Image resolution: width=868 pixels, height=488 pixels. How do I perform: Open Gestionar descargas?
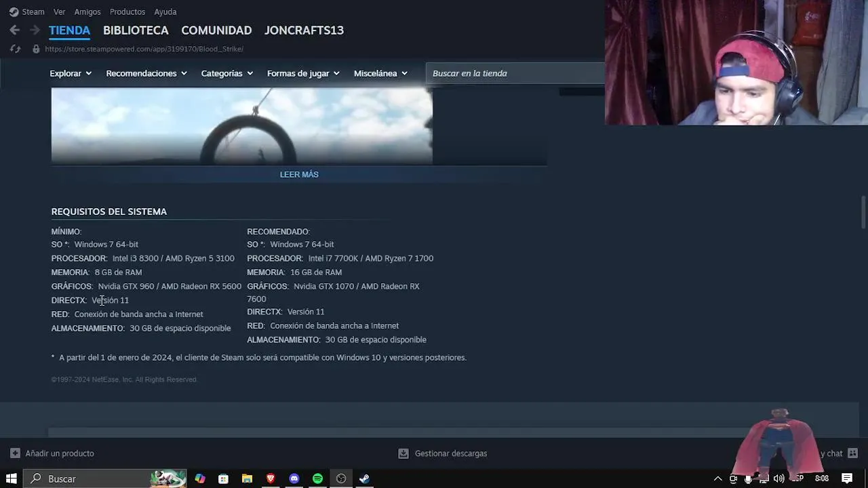451,453
